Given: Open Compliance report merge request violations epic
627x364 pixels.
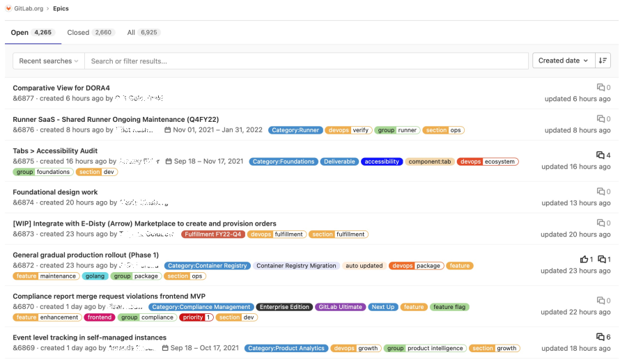Looking at the screenshot, I should coord(110,296).
